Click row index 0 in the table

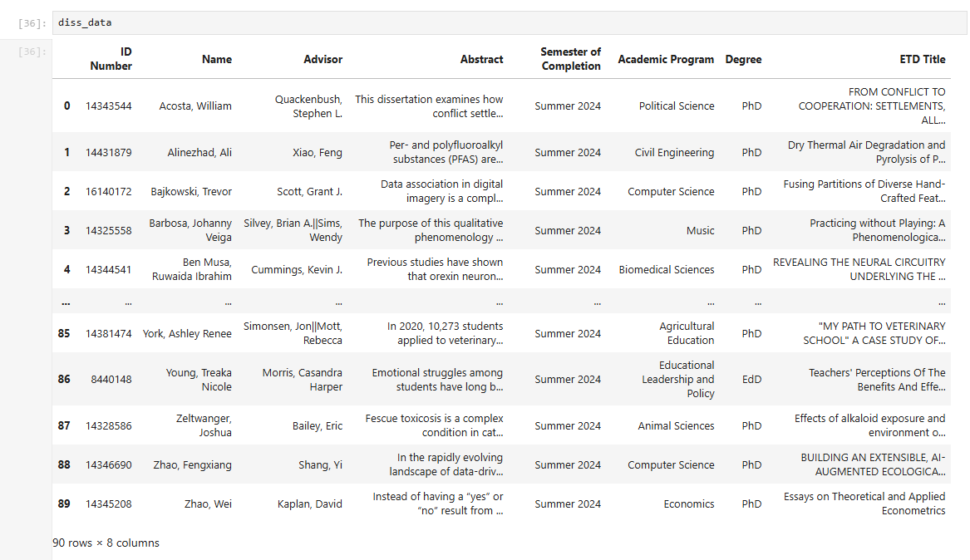pyautogui.click(x=66, y=106)
